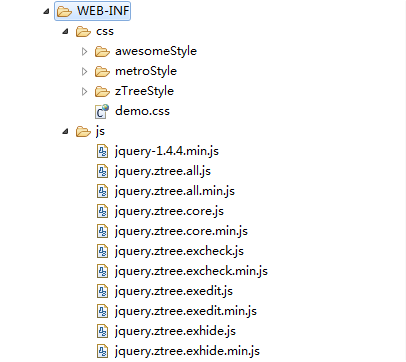Expand the awesomeStyle folder arrow

[x=85, y=51]
